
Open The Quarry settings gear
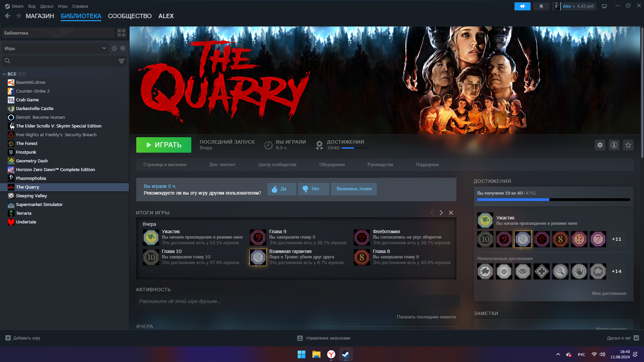point(600,145)
